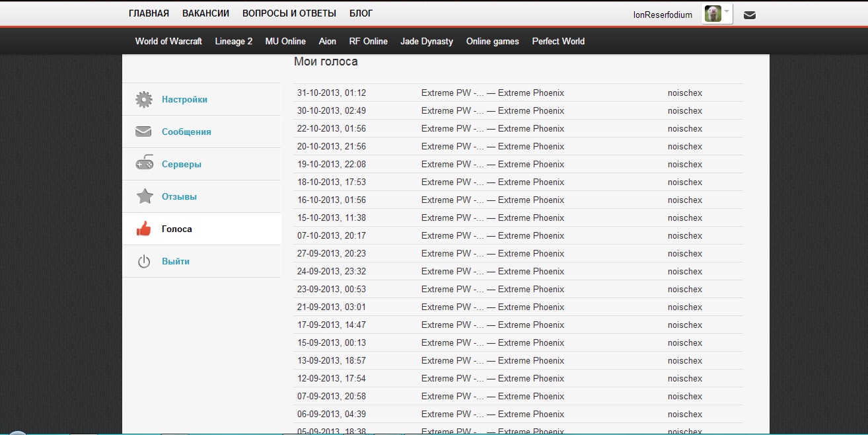Click date 18-10-2013, 17:53

point(332,182)
